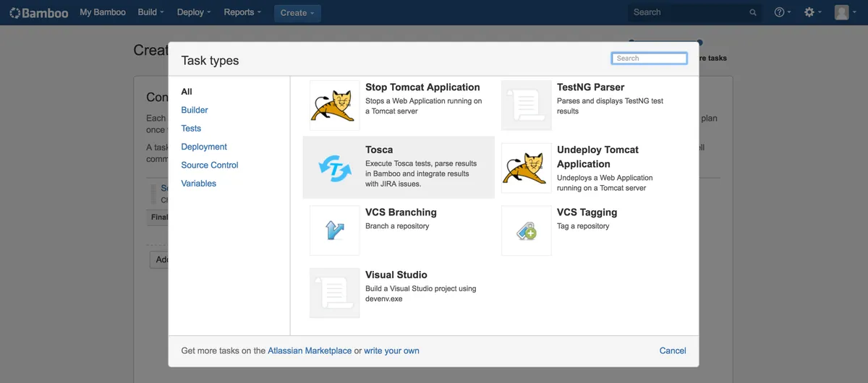Open the user avatar menu
The height and width of the screenshot is (383, 868).
click(x=844, y=12)
